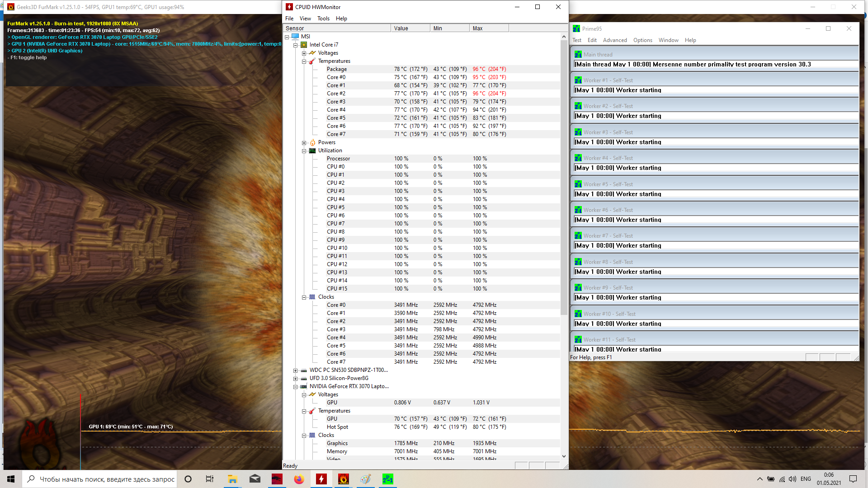
Task: Switch to FurMark via taskbar icon
Action: [344, 479]
